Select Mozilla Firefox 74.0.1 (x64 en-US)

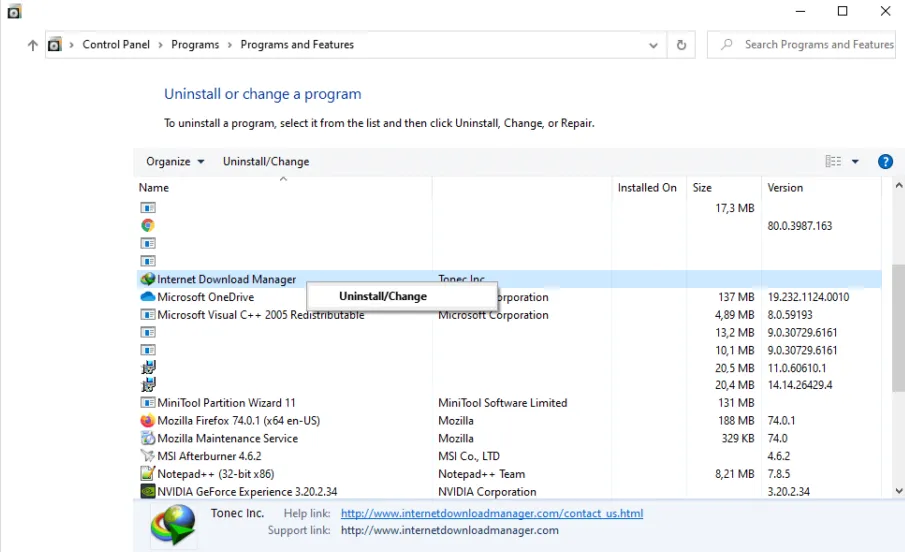(x=238, y=420)
